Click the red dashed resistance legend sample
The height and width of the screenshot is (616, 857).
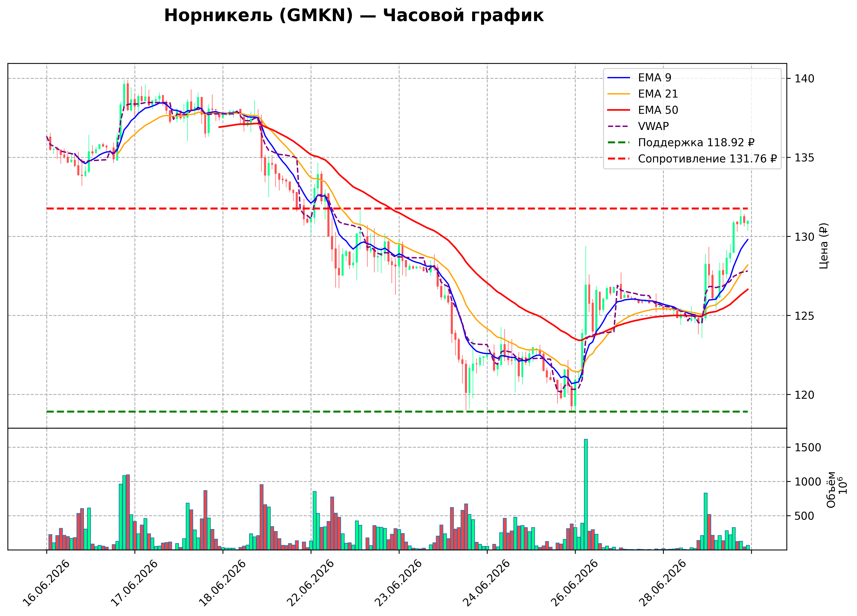coord(618,159)
